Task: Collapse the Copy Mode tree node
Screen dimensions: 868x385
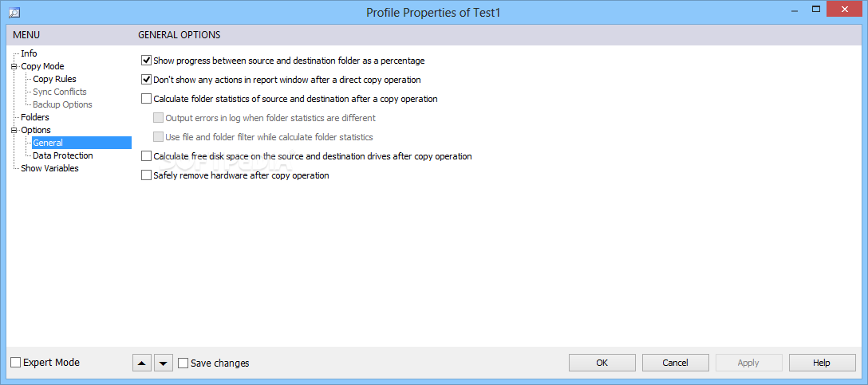Action: pyautogui.click(x=14, y=67)
